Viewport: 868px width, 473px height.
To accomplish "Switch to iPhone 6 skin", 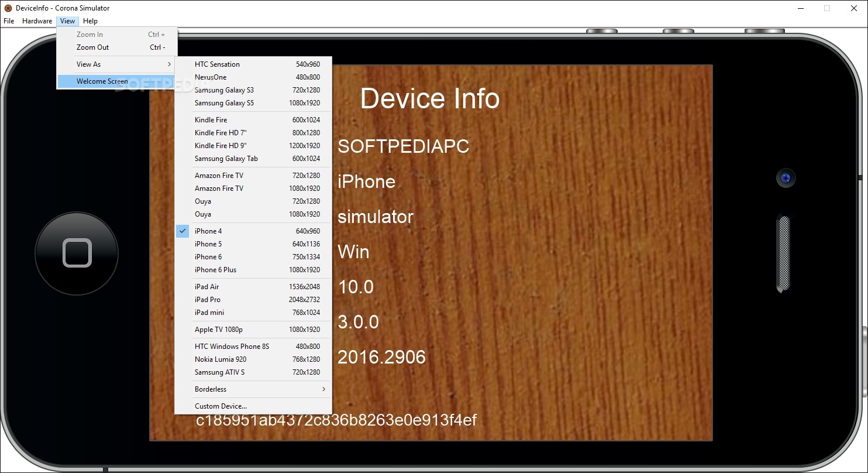I will pyautogui.click(x=253, y=257).
